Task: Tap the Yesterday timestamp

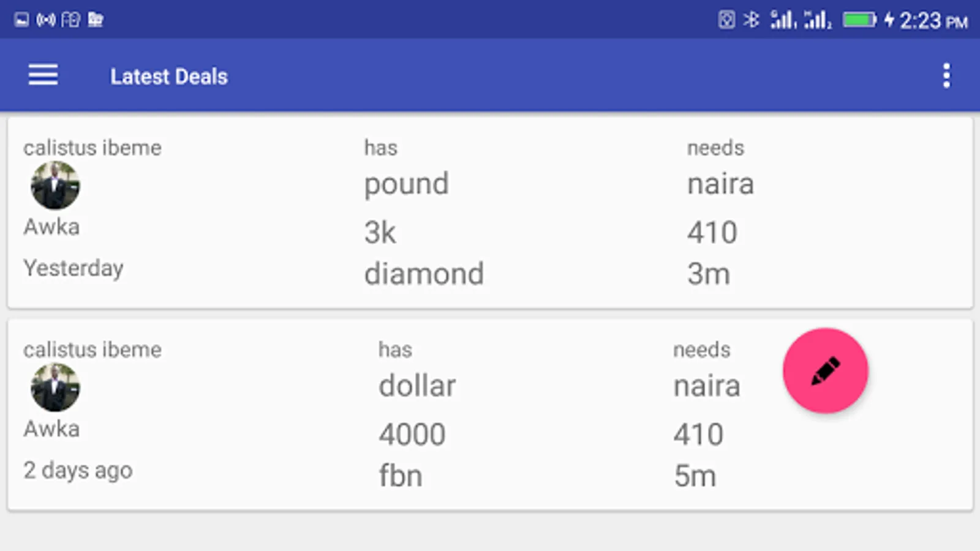Action: pos(73,268)
